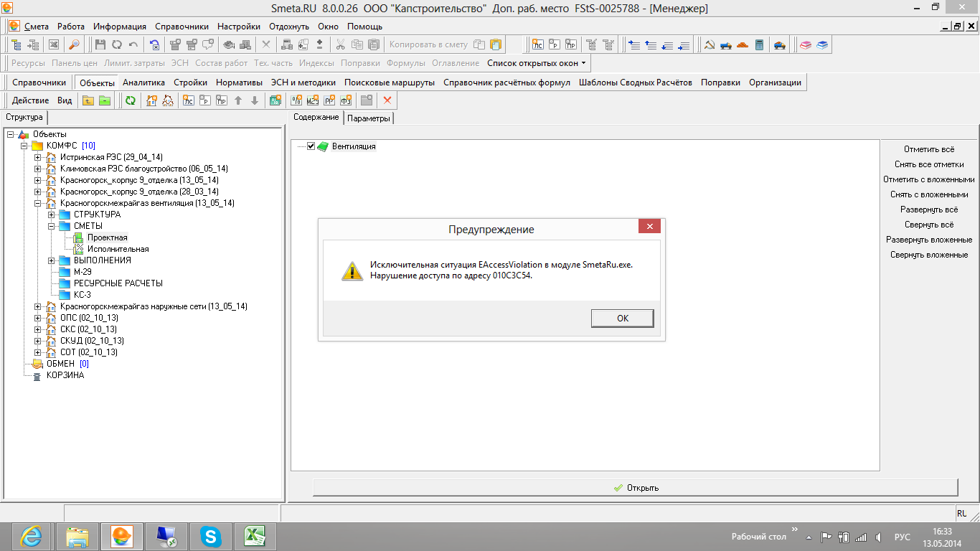This screenshot has height=551, width=980.
Task: Click Развернуть всё
Action: coord(929,209)
